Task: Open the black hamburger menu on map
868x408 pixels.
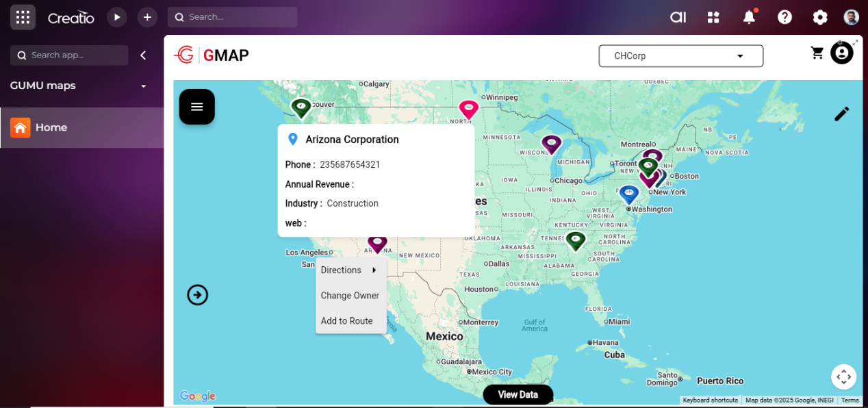Action: 197,107
